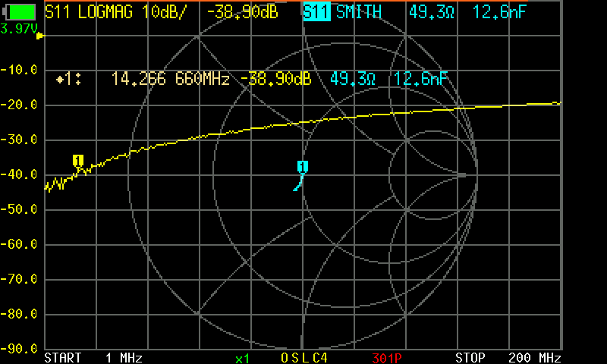The image size is (607, 364).
Task: Tap the -50.0 axis label
Action: (x=19, y=209)
